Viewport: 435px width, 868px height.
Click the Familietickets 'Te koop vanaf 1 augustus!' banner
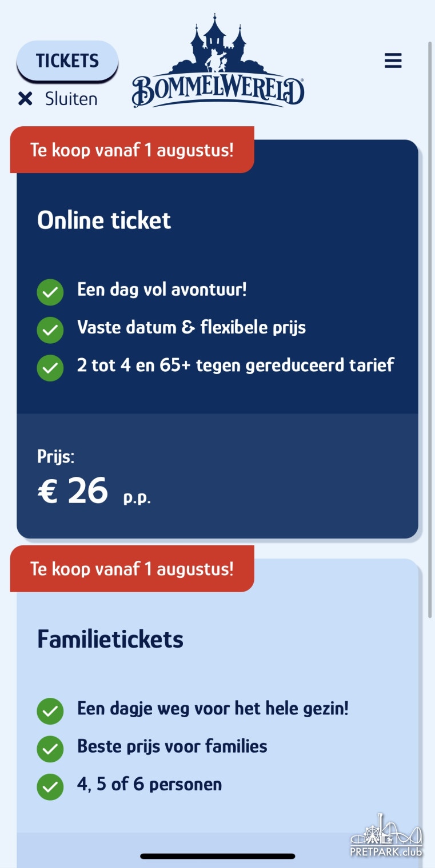(132, 569)
